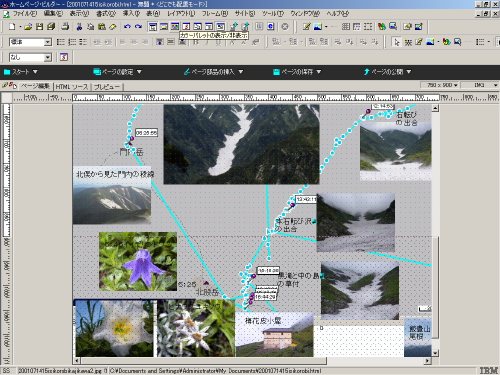Click the definition list icon
The width and height of the screenshot is (500, 375).
[x=83, y=42]
